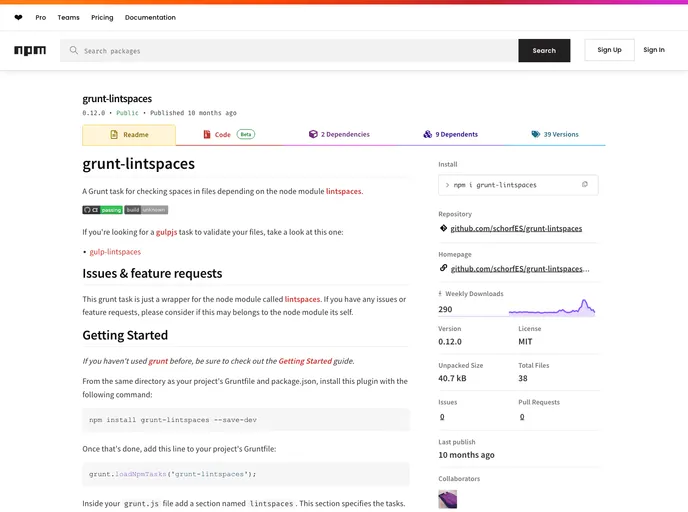This screenshot has width=688, height=512.
Task: Open the Repository GitHub link
Action: click(516, 228)
